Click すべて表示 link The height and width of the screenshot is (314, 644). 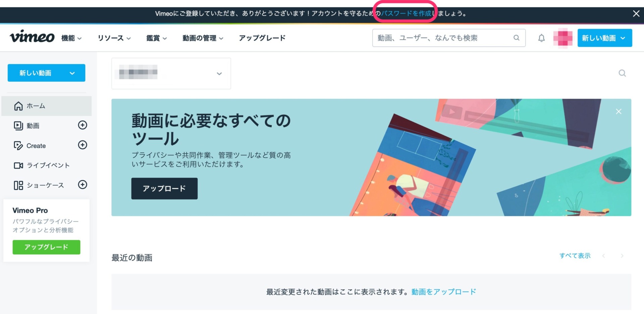[575, 256]
